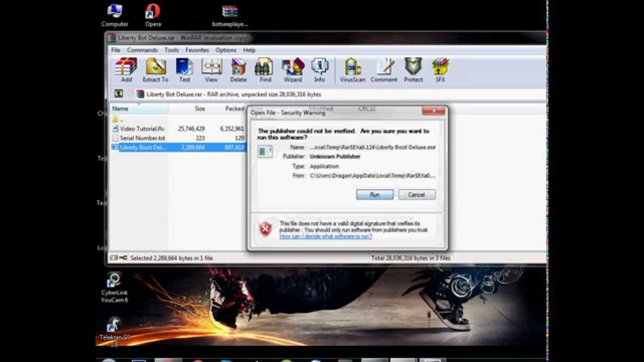Open the Wizard toolbar icon

coord(293,70)
